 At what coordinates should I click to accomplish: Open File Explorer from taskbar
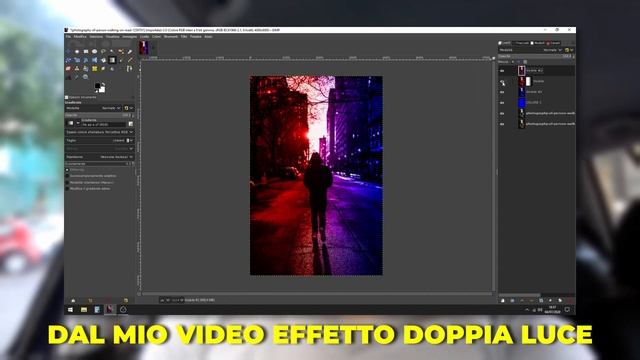[84, 310]
